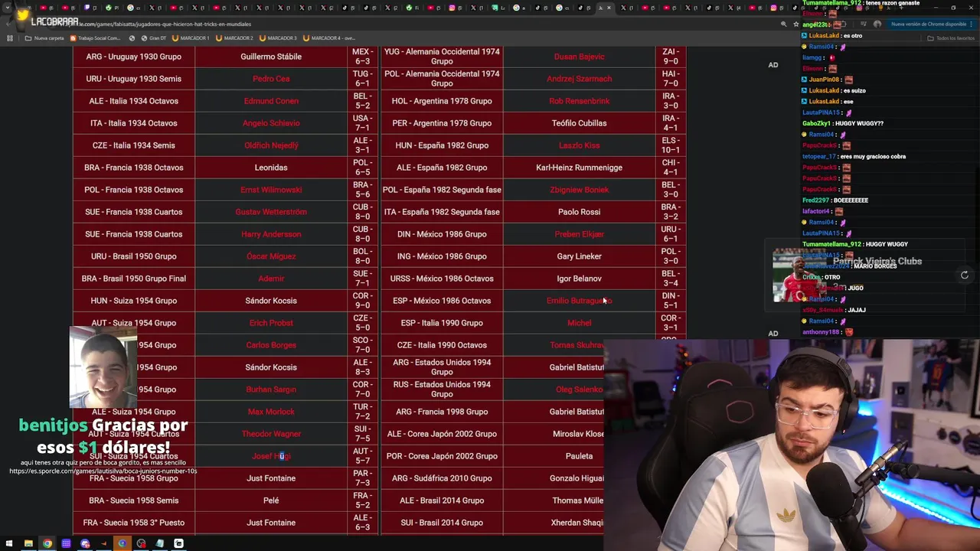Click the Pedro Cea answer
The width and height of the screenshot is (980, 551).
(x=271, y=79)
